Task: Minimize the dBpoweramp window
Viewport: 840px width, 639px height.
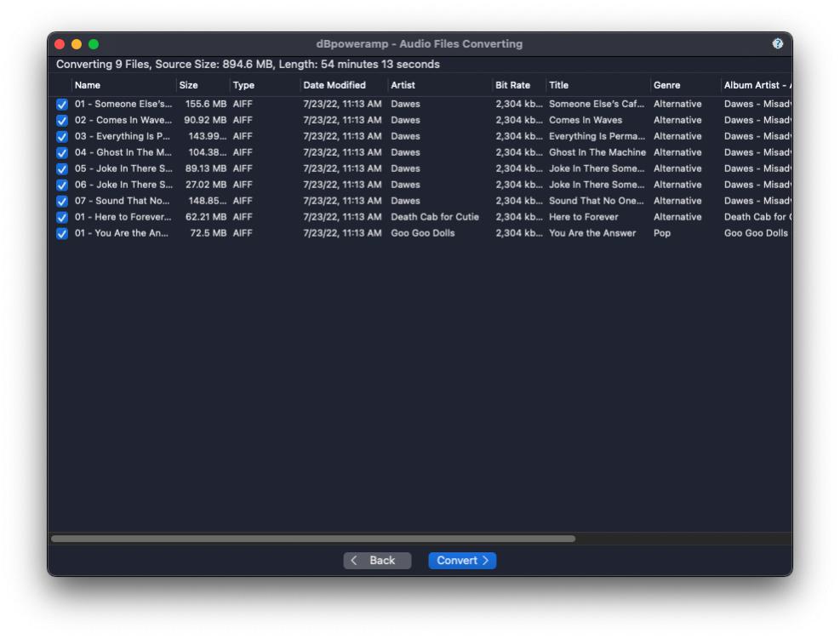Action: (x=77, y=44)
